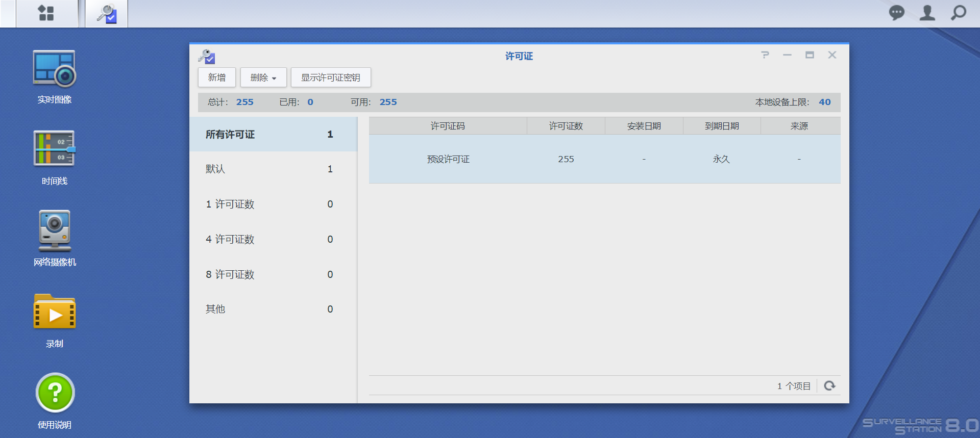Minimize the 许可证 window
The image size is (980, 438).
tap(787, 55)
